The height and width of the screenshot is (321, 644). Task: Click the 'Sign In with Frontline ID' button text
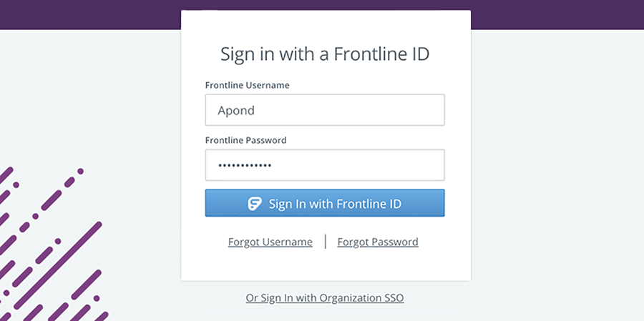tap(335, 204)
